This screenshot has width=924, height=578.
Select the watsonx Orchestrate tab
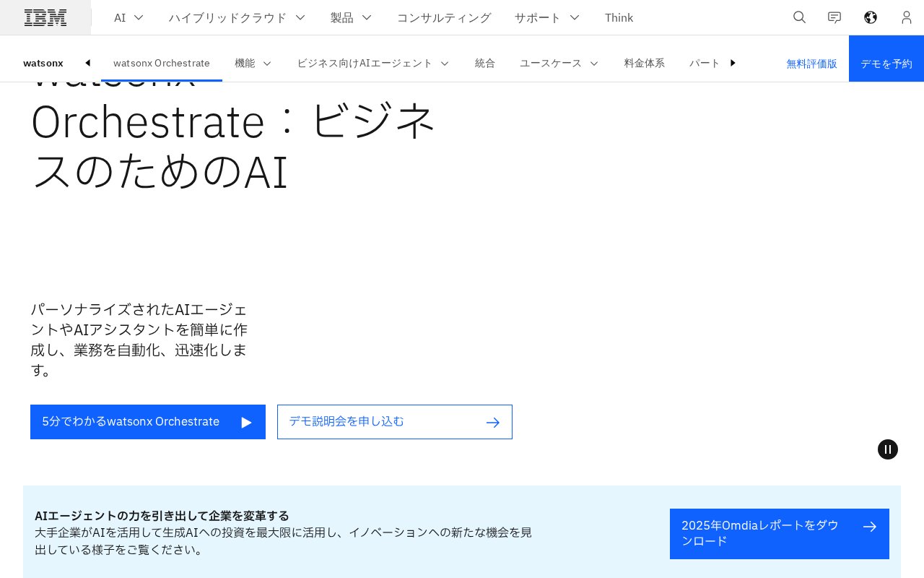(162, 64)
